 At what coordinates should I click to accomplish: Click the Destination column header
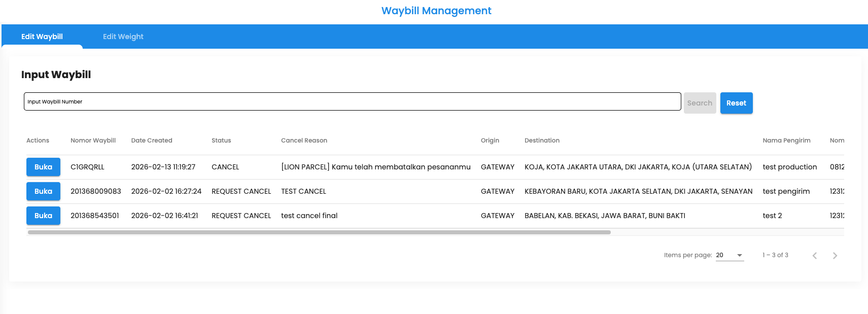[x=542, y=141]
